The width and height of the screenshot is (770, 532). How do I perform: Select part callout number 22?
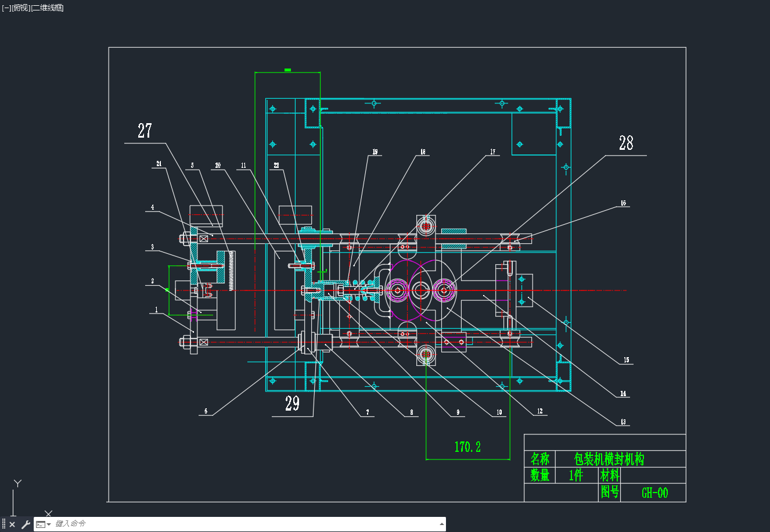click(276, 166)
